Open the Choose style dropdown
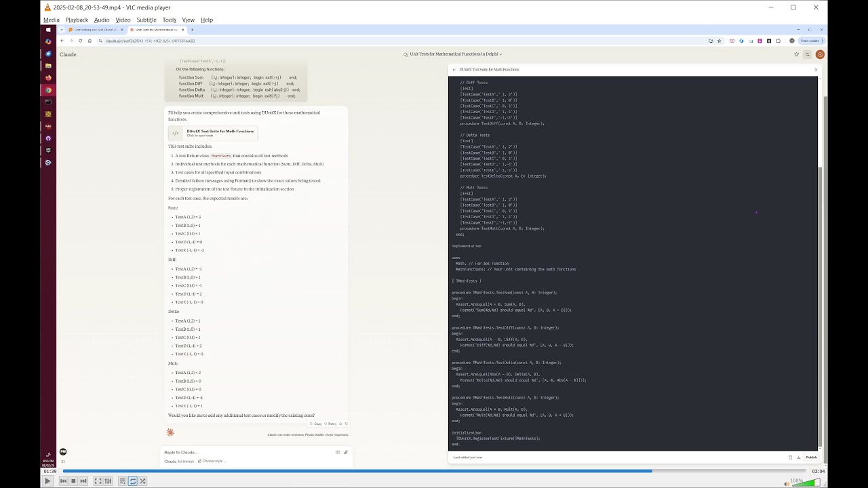The image size is (868, 488). 212,461
